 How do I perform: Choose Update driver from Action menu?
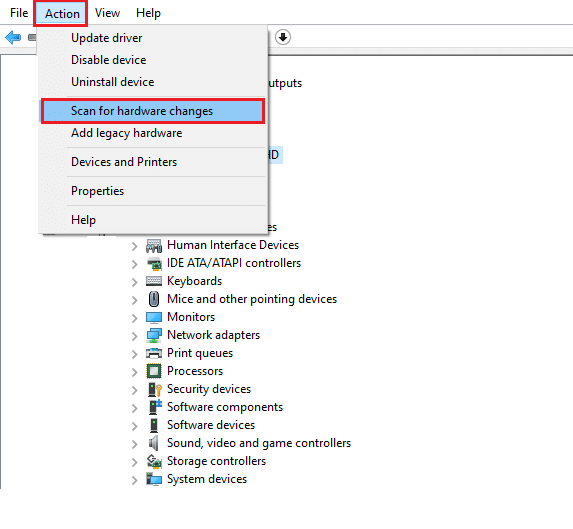[x=152, y=38]
